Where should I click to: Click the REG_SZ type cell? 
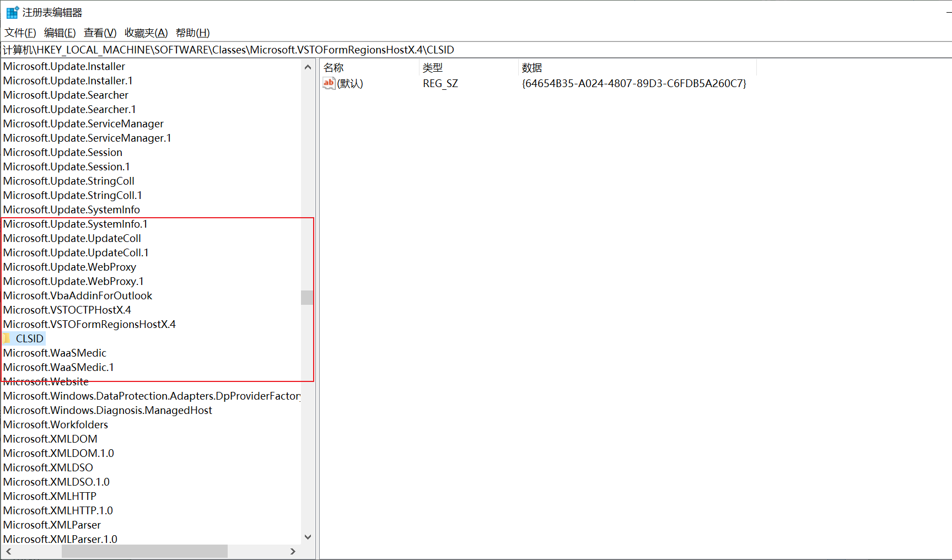click(440, 83)
